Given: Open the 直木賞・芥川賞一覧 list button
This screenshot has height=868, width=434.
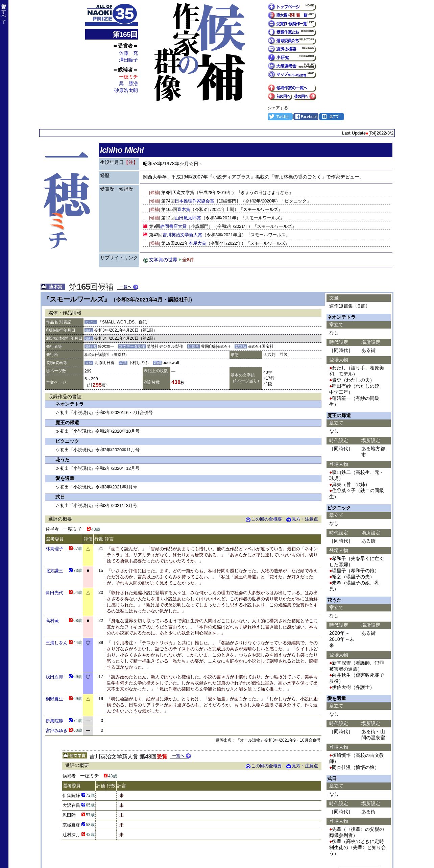Looking at the screenshot, I should tap(292, 15).
